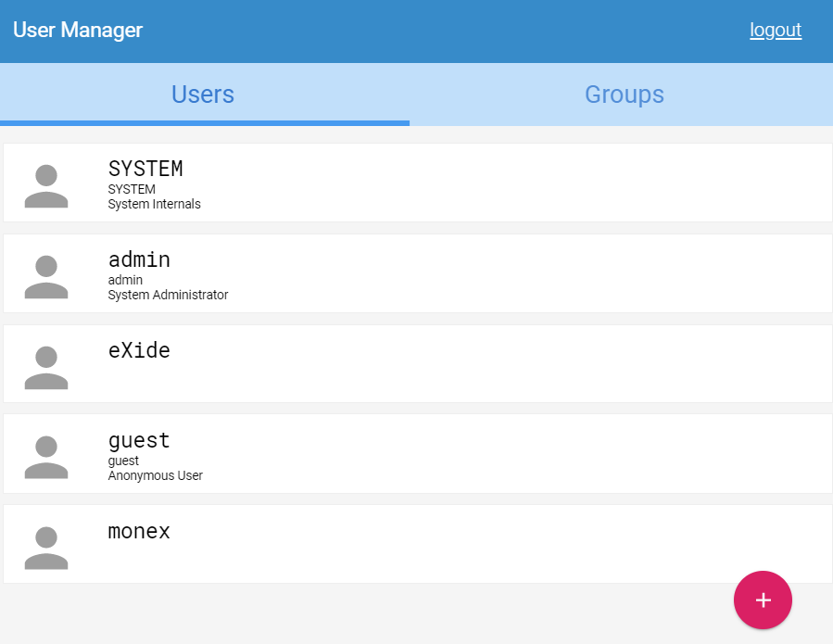The width and height of the screenshot is (833, 644).
Task: Open the eXide user name
Action: (139, 350)
